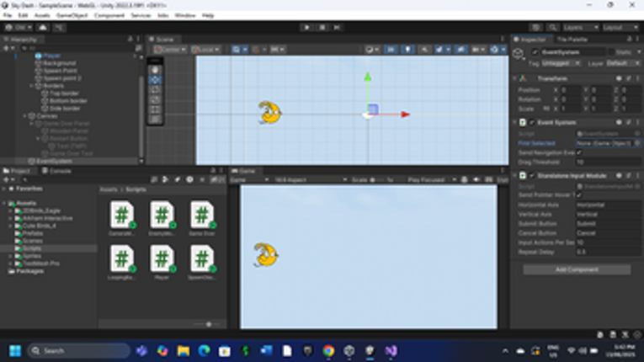
Task: Select the Move tool in Scene toolbar
Action: [x=155, y=80]
